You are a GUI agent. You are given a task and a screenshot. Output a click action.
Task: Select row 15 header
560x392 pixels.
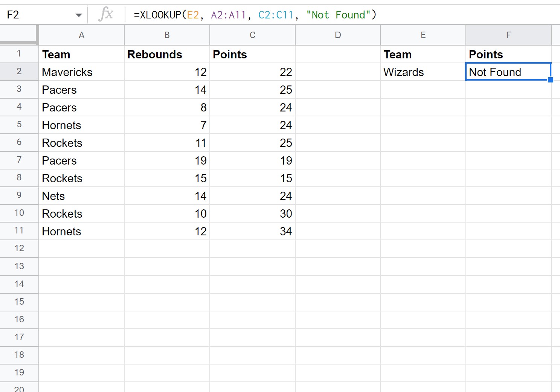19,302
